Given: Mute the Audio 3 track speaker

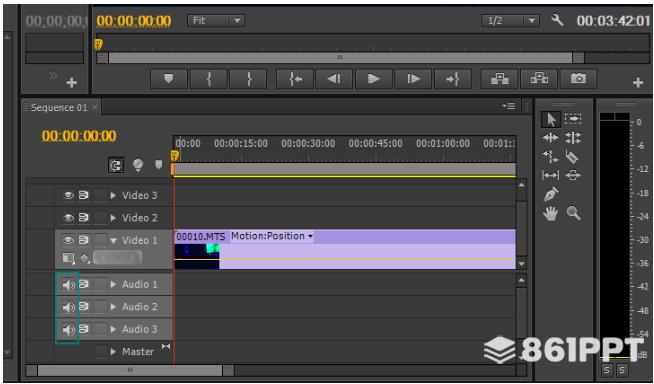Looking at the screenshot, I should 68,330.
